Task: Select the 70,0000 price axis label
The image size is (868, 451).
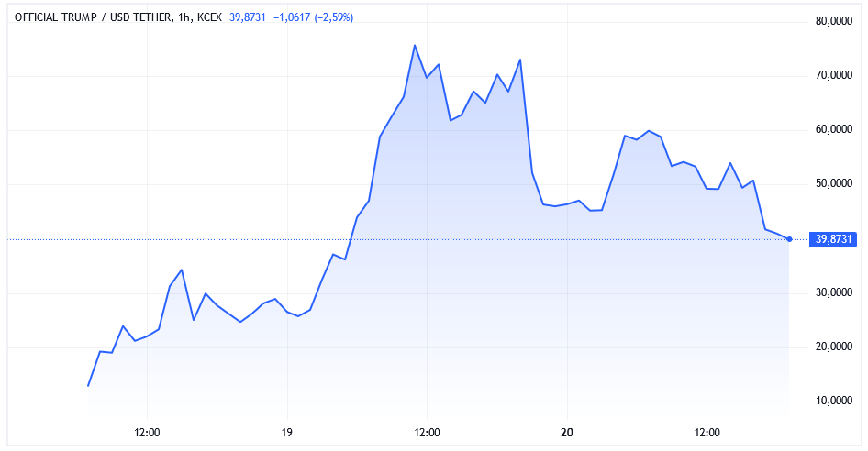Action: [x=833, y=76]
